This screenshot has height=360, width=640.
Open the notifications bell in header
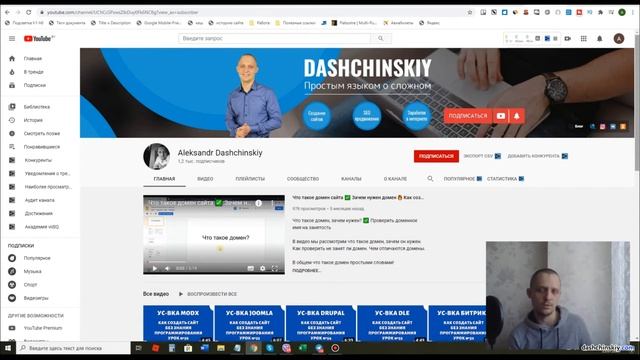coord(600,38)
